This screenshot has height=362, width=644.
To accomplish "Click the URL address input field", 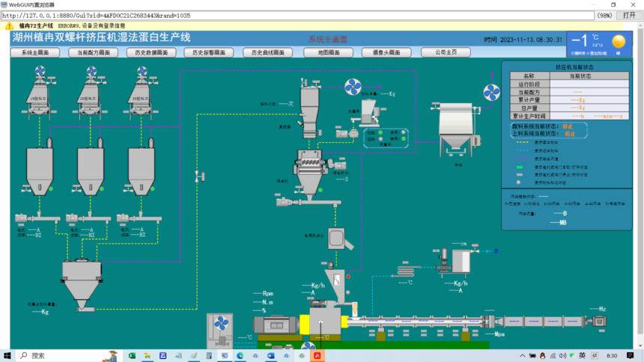I will [x=297, y=16].
